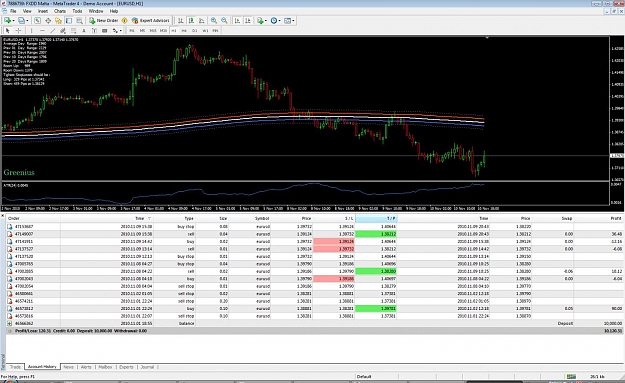Zoom in on the chart

214,20
